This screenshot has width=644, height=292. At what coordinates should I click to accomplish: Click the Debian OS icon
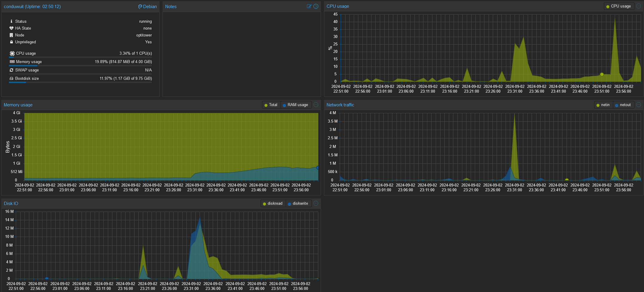click(x=140, y=7)
